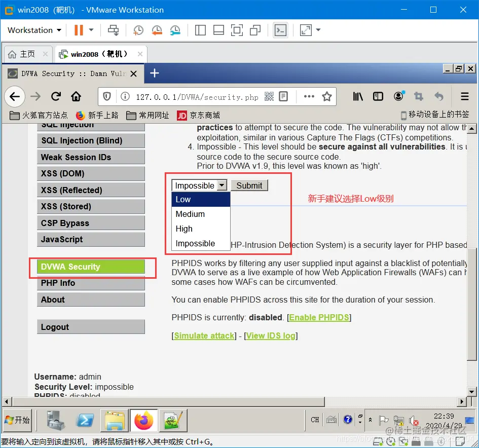
Task: Open the About page
Action: 91,300
